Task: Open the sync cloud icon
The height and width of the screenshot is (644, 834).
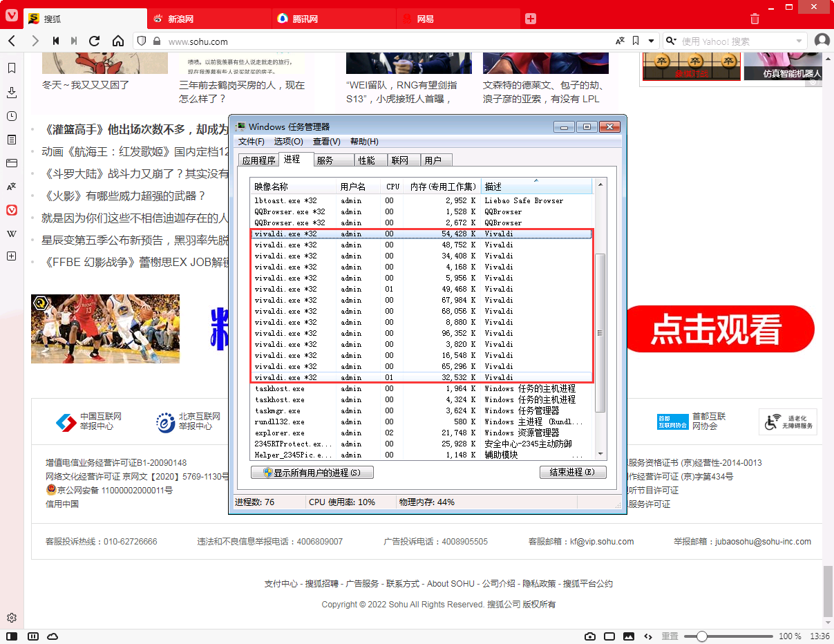Action: point(53,636)
